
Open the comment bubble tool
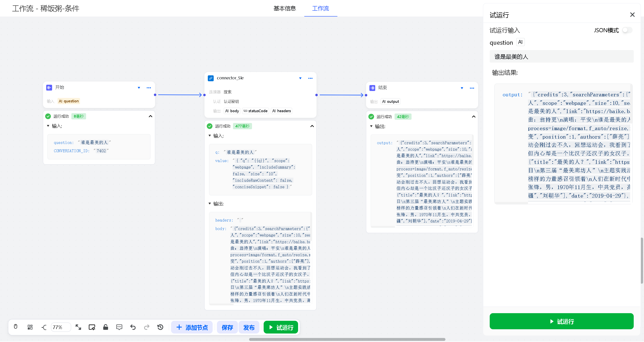pyautogui.click(x=119, y=327)
